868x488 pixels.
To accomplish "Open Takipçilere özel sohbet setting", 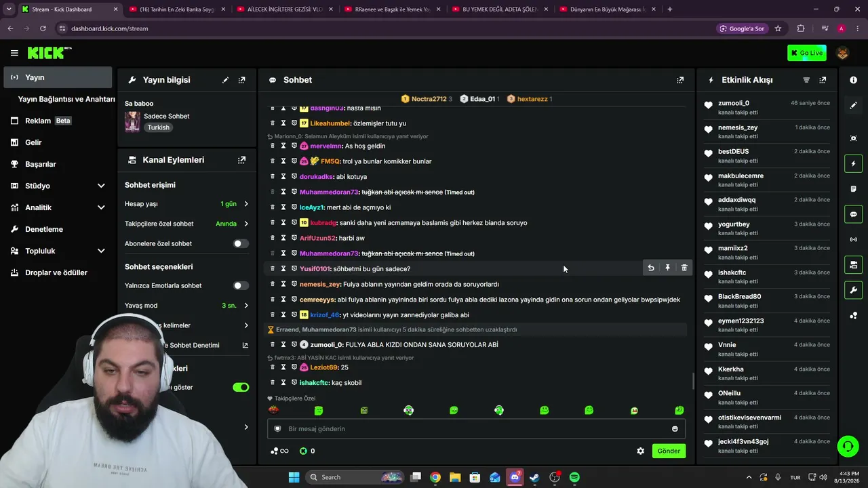I will pyautogui.click(x=186, y=224).
